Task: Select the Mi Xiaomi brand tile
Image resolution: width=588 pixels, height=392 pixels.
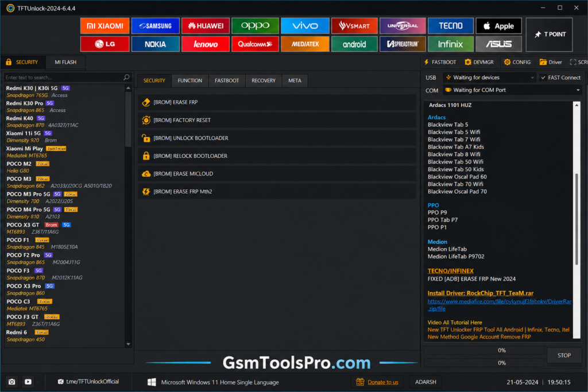Action: 105,26
